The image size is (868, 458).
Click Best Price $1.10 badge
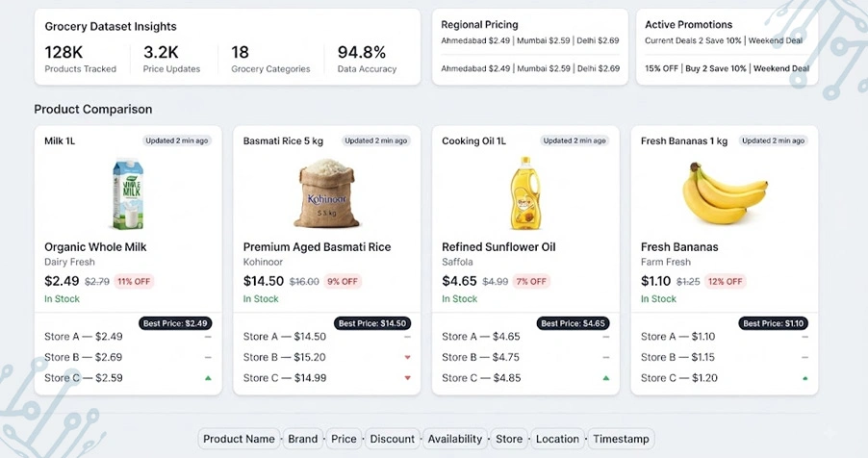click(774, 323)
